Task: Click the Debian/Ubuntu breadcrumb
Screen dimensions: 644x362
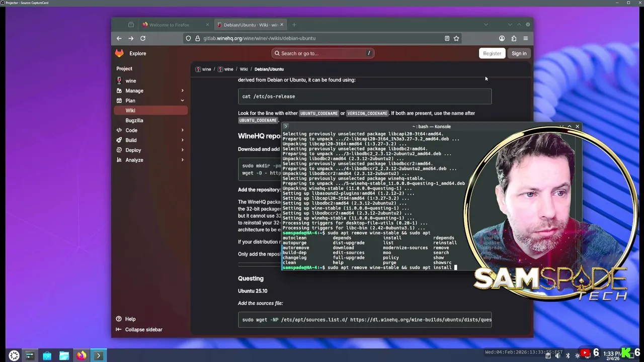Action: tap(269, 69)
